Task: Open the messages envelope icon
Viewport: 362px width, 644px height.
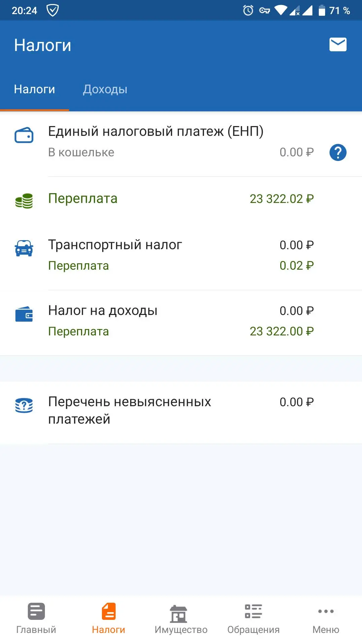Action: pyautogui.click(x=338, y=45)
